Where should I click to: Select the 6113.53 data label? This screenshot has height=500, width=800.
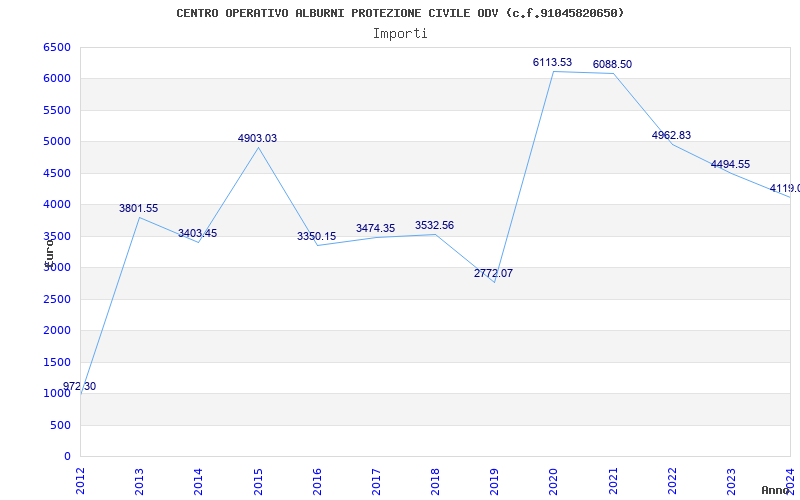[x=553, y=62]
